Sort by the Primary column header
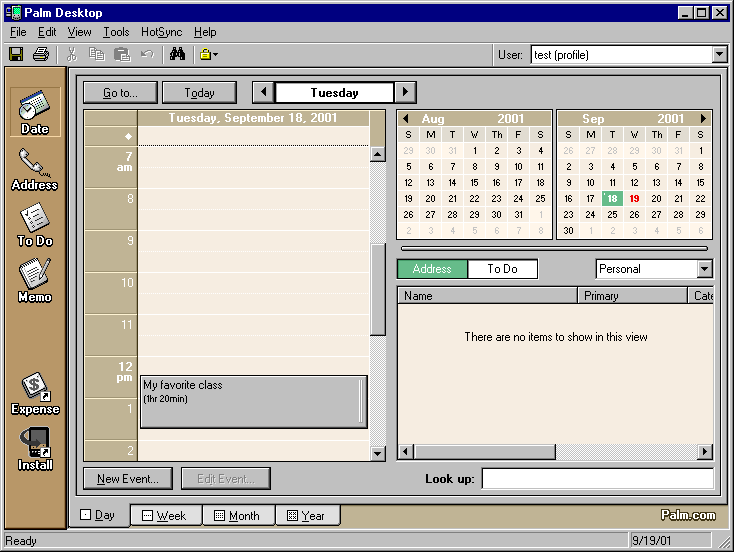Image resolution: width=734 pixels, height=552 pixels. coord(632,296)
